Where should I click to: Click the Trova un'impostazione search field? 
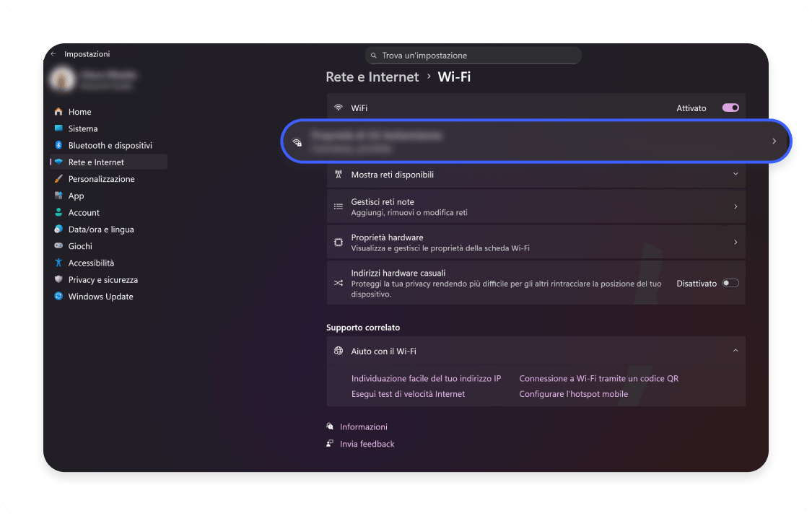pos(473,55)
